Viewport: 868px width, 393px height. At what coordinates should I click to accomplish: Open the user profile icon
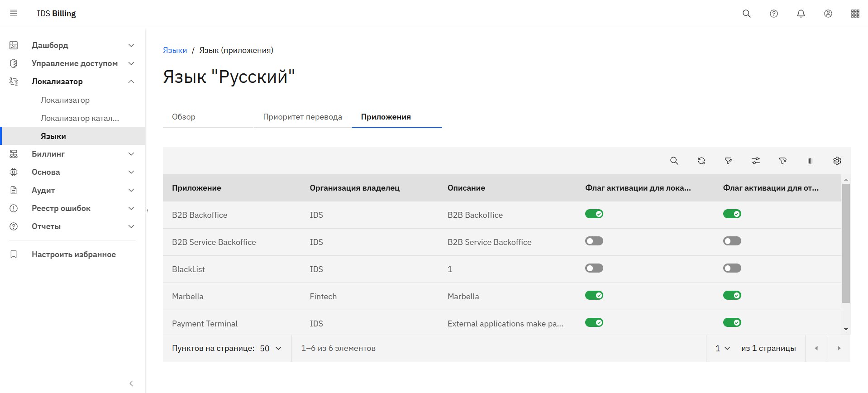[x=828, y=14]
